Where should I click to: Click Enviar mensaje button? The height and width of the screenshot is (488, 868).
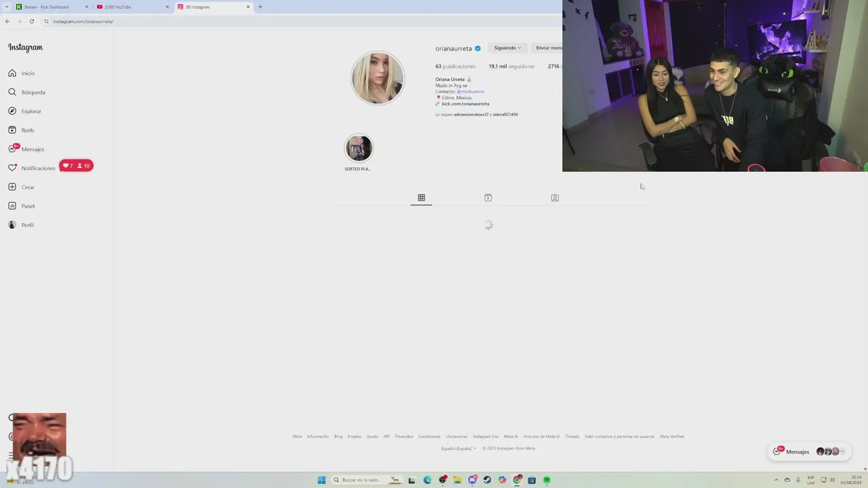(x=548, y=48)
